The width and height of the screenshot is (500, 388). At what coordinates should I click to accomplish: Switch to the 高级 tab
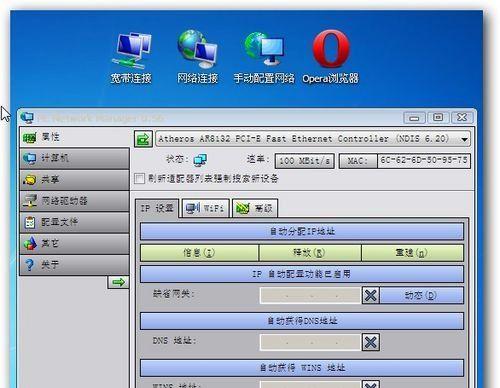[255, 208]
